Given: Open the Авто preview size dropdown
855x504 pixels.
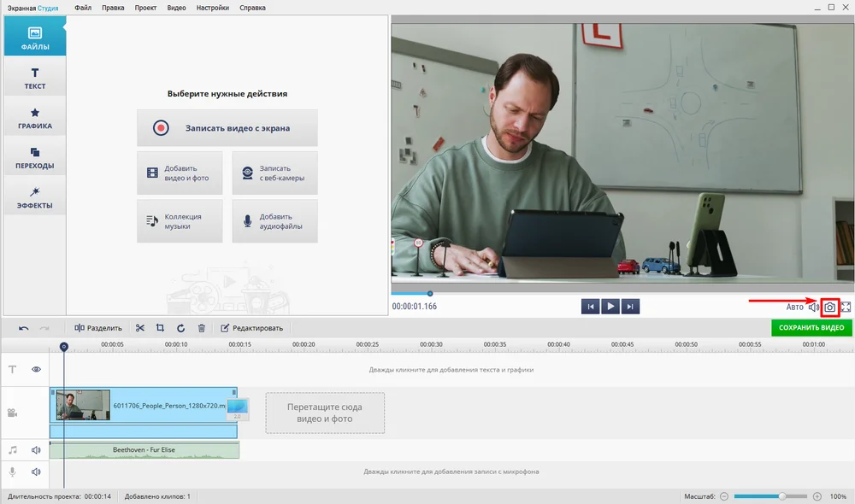Looking at the screenshot, I should tap(794, 307).
